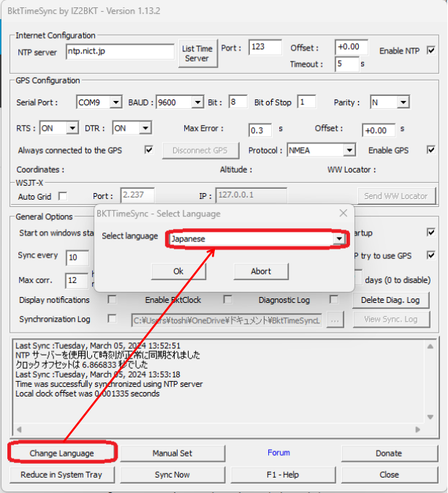448x493 pixels.
Task: Click the Delete Diag. Log button
Action: coord(390,301)
